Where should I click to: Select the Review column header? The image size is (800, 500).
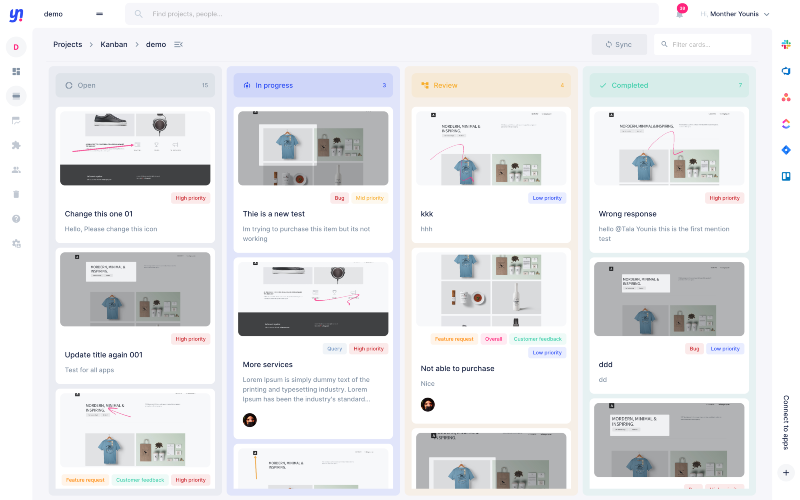click(491, 85)
